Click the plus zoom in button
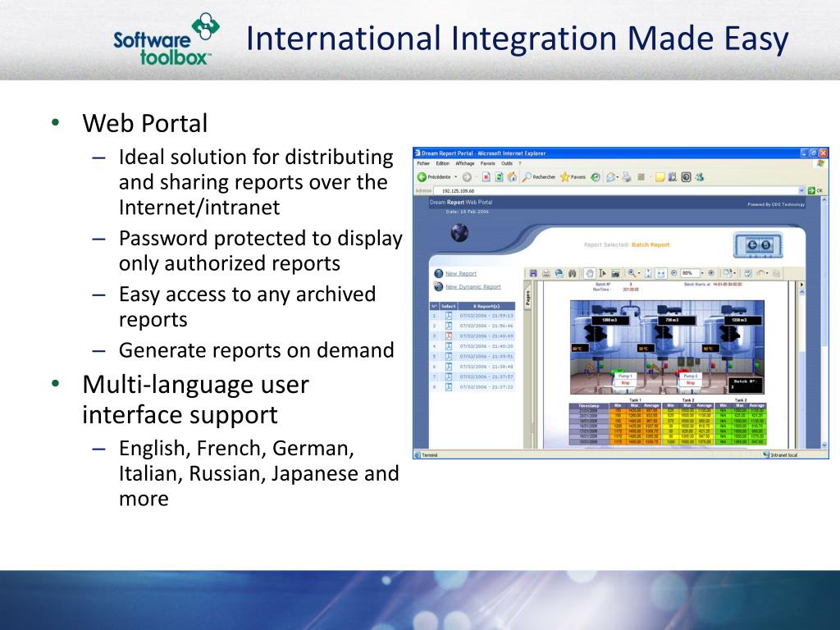Image resolution: width=840 pixels, height=630 pixels. coord(711,273)
